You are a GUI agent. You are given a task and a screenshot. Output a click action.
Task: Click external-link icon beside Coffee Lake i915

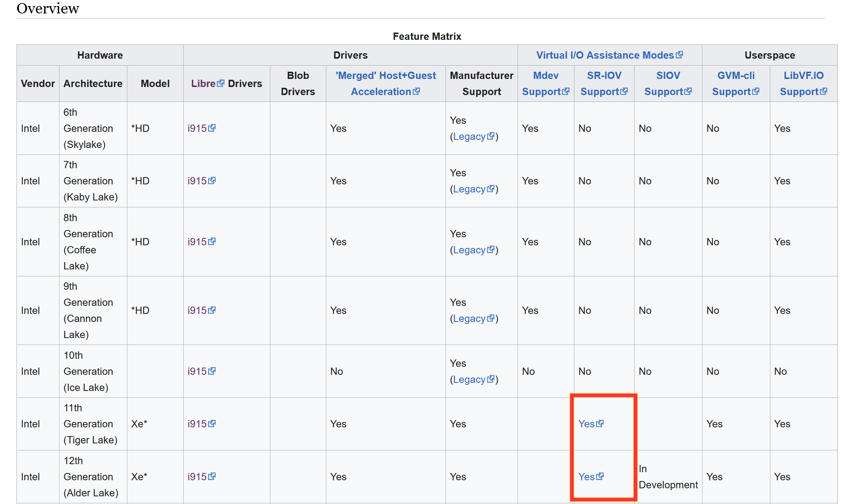[x=212, y=241]
